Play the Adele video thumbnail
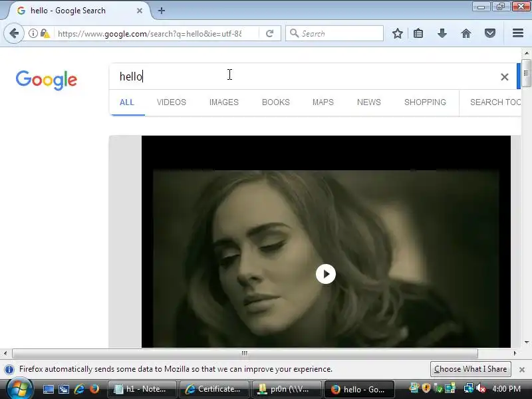The height and width of the screenshot is (399, 532). pyautogui.click(x=326, y=274)
